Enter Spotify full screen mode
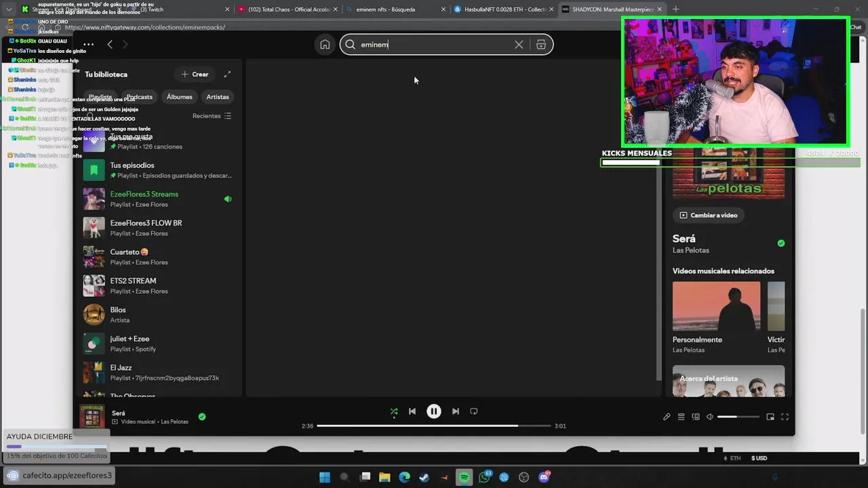The height and width of the screenshot is (488, 868). pos(785,417)
